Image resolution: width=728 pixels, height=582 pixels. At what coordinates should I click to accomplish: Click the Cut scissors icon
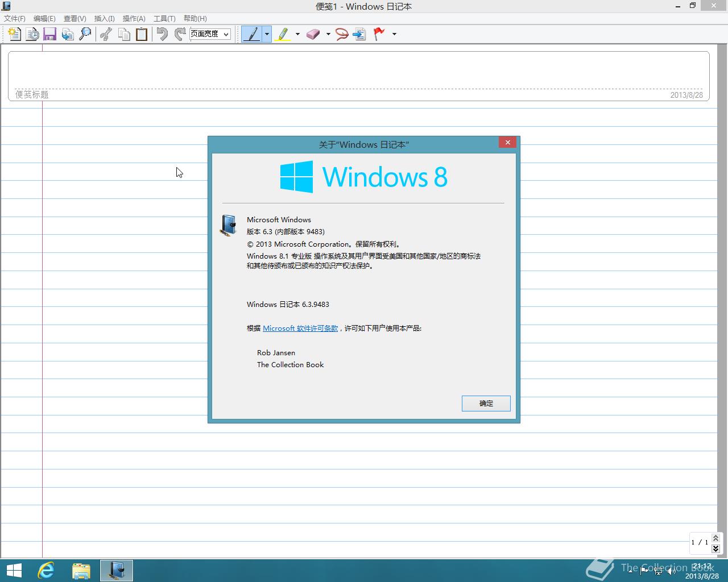(106, 34)
